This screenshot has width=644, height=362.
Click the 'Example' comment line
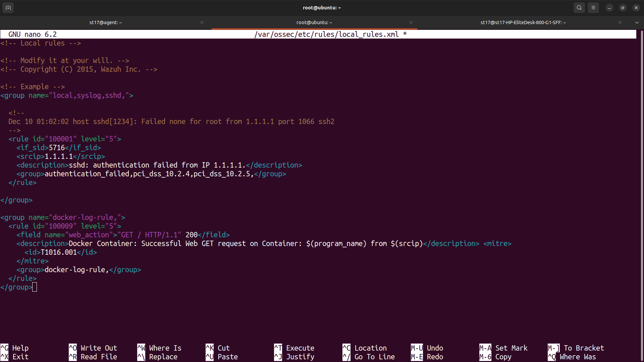[33, 86]
